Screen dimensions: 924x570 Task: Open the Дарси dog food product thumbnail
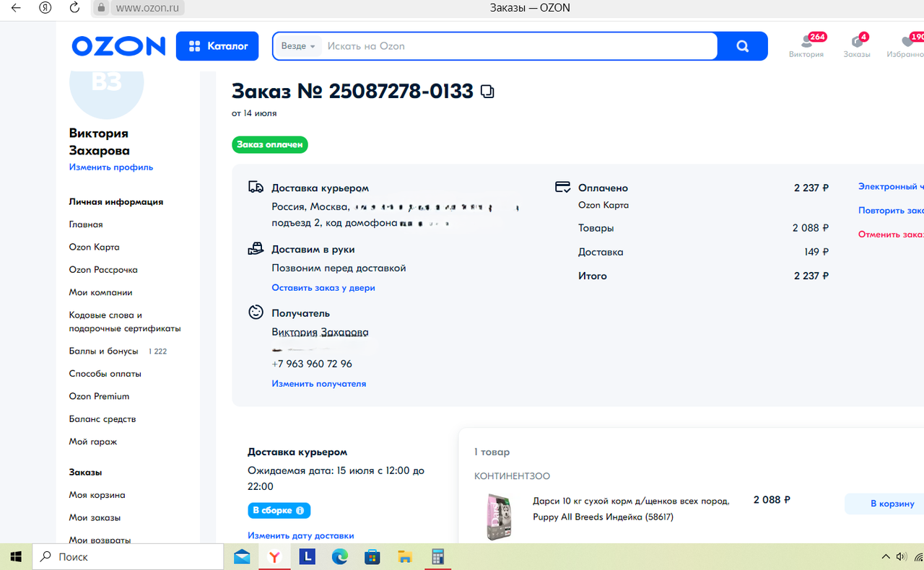point(499,517)
